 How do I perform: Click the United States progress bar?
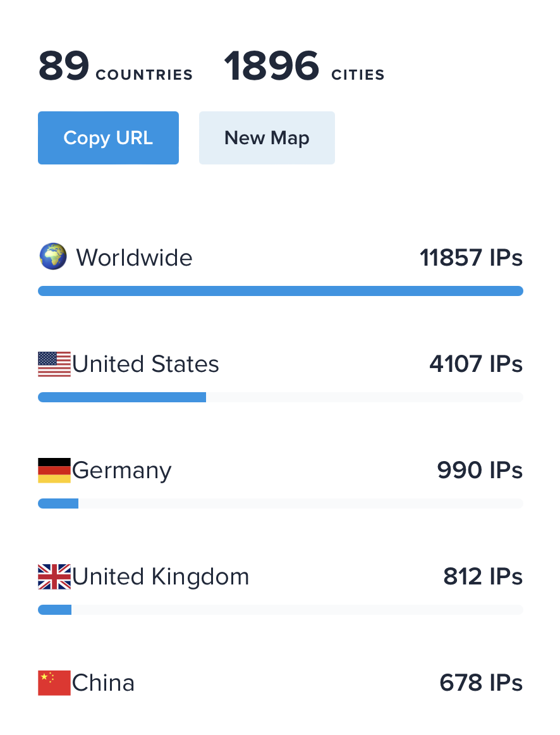280,397
